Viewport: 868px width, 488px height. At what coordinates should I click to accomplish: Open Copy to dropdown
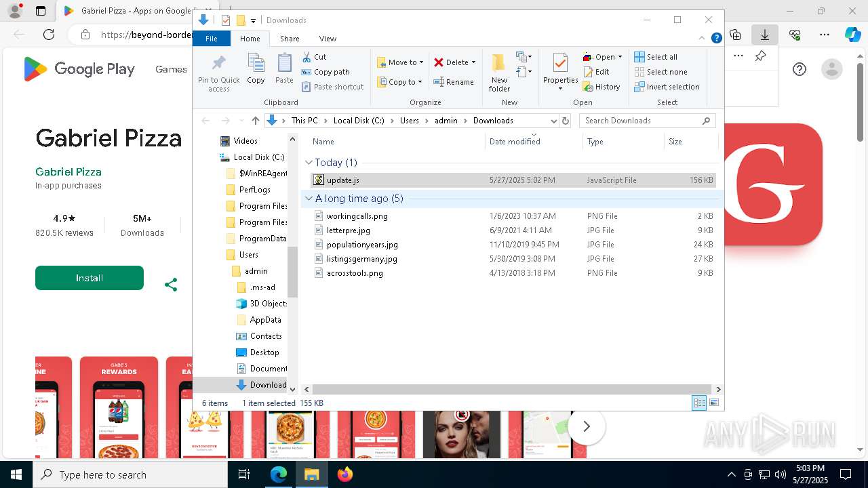click(x=400, y=82)
